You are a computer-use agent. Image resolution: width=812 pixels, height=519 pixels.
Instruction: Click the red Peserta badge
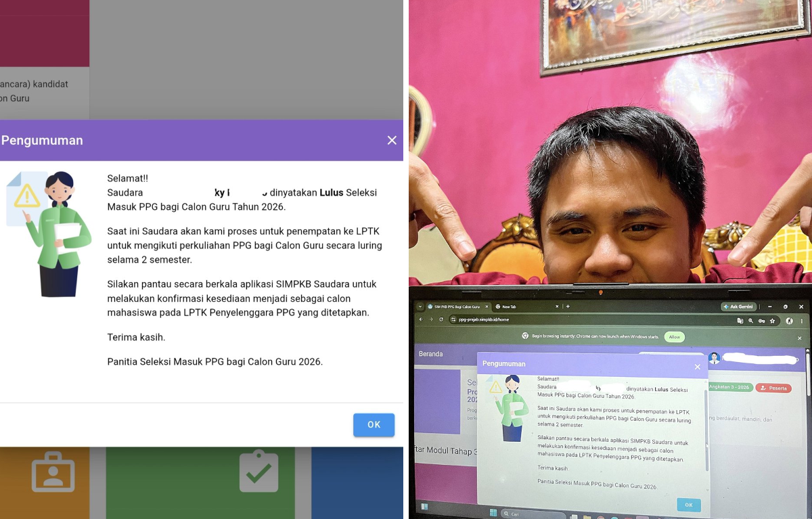pyautogui.click(x=773, y=388)
